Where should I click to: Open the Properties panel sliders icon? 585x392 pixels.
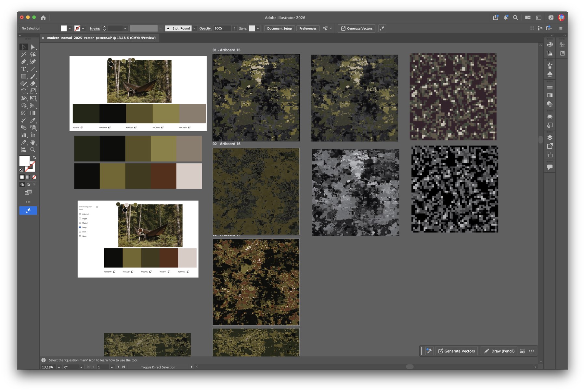coord(562,44)
